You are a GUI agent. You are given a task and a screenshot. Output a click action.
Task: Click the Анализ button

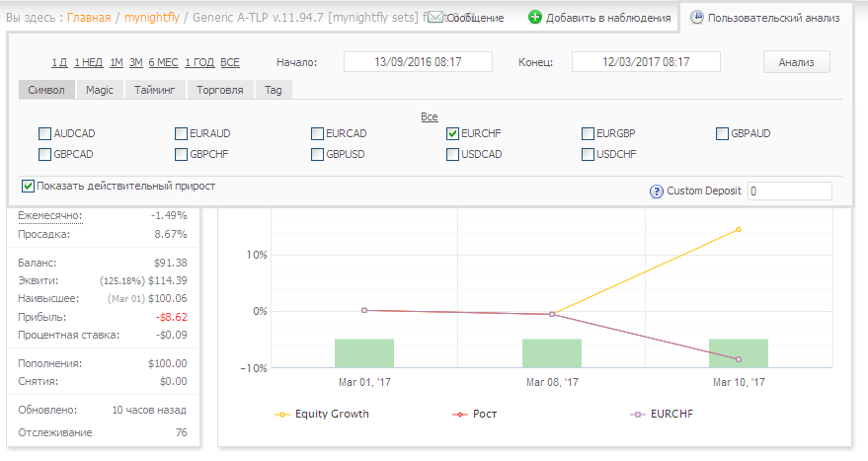pos(797,62)
